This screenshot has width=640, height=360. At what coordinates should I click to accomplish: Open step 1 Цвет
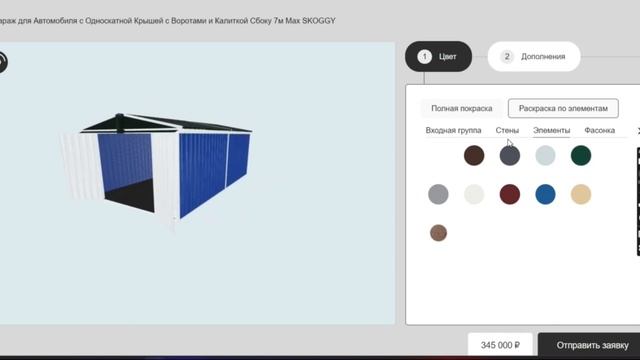pos(438,56)
